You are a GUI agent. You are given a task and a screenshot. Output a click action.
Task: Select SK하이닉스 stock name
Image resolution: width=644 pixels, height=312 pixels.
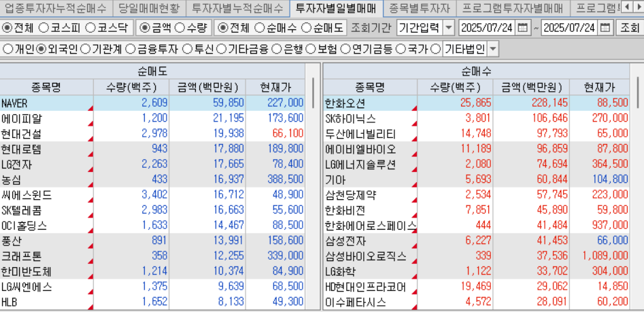point(350,119)
